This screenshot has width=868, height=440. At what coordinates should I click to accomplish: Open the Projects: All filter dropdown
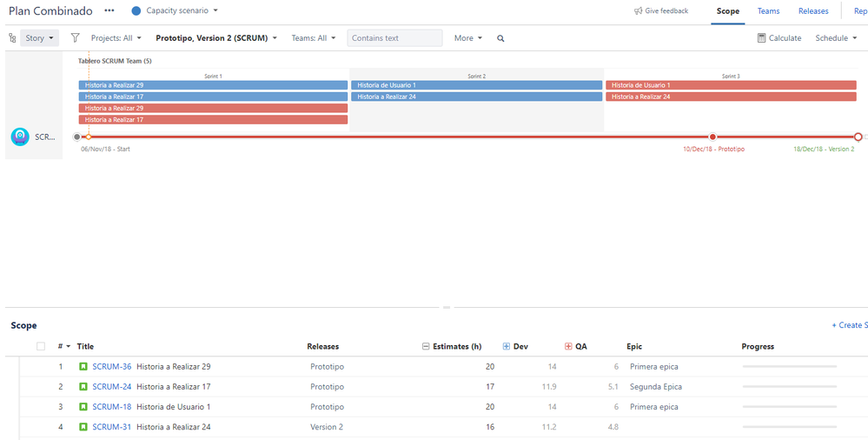coord(116,38)
